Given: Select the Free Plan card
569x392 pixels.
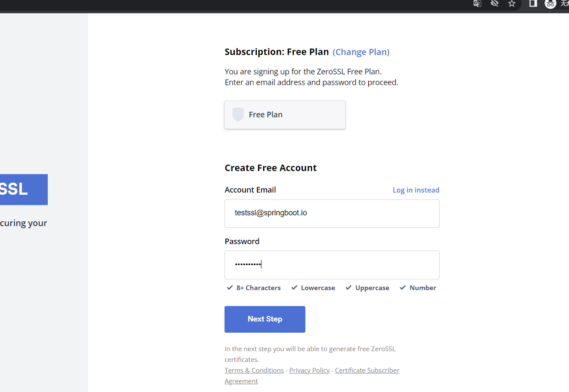Looking at the screenshot, I should tap(285, 115).
